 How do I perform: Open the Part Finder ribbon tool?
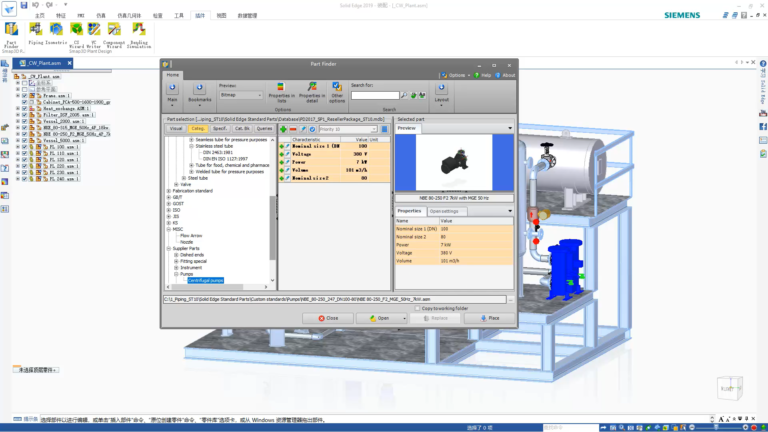click(x=11, y=34)
